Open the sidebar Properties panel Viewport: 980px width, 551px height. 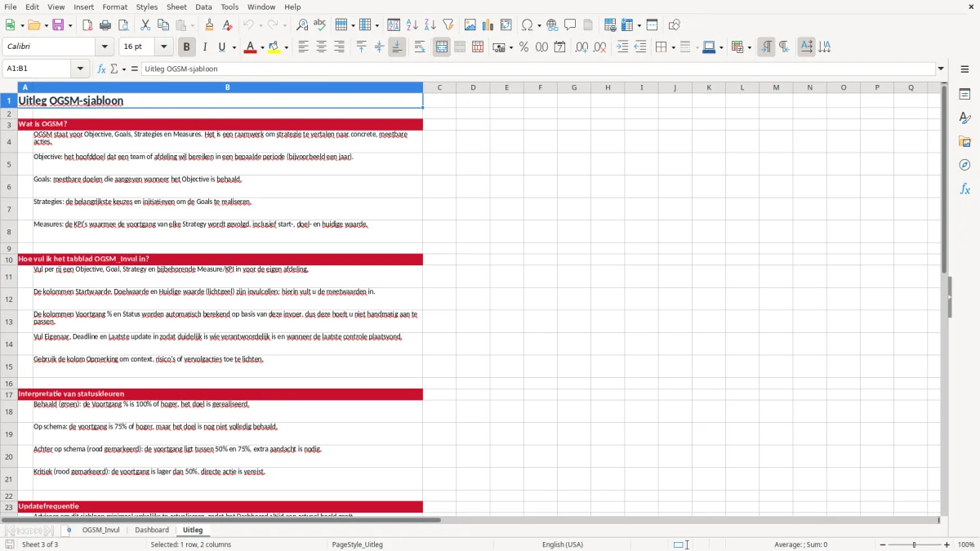coord(964,95)
